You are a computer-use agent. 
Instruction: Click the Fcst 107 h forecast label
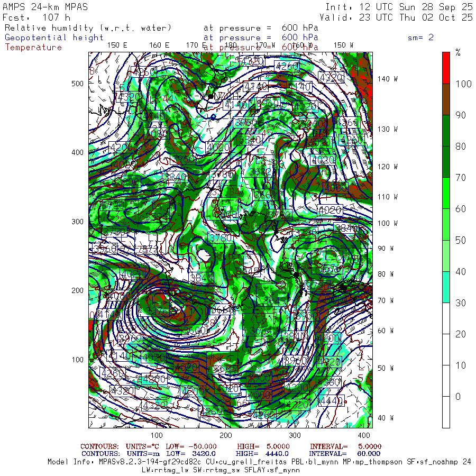pyautogui.click(x=36, y=17)
